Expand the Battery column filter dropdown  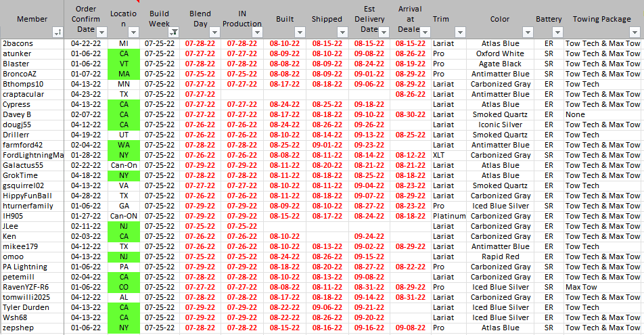click(557, 32)
